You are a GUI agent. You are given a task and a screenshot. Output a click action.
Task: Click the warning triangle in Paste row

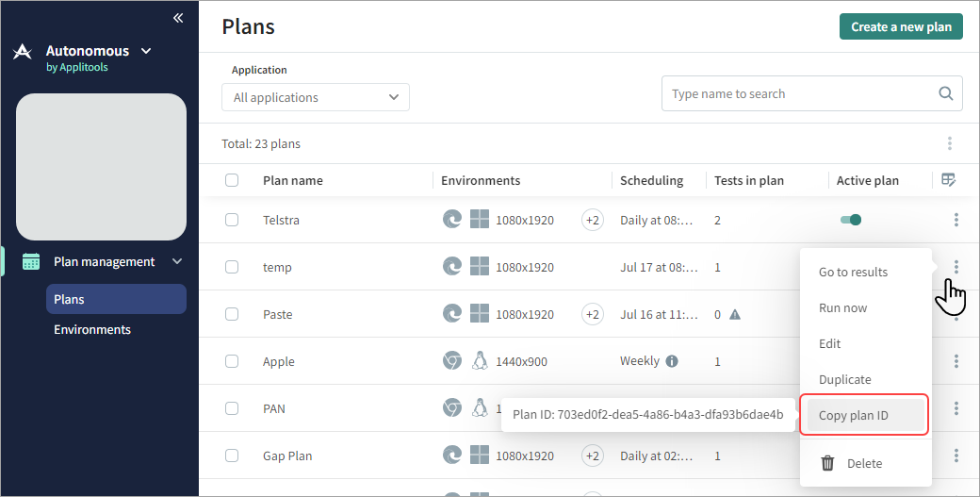735,314
